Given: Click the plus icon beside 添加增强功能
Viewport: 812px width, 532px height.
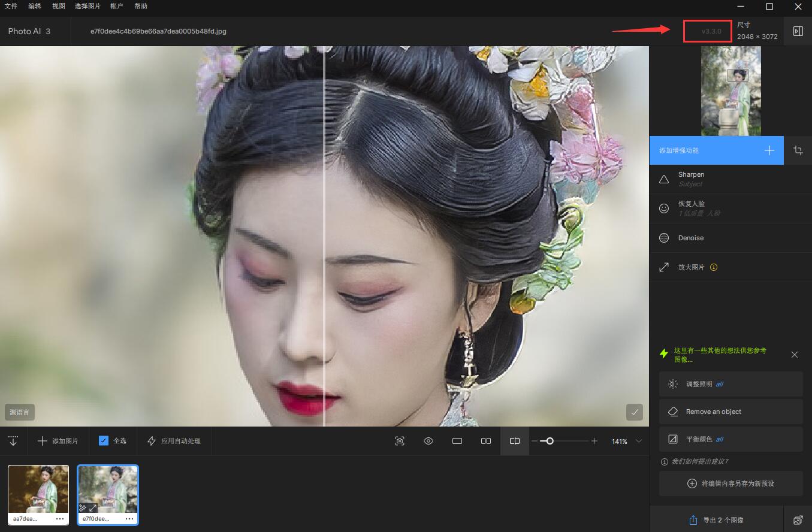Looking at the screenshot, I should click(x=769, y=150).
